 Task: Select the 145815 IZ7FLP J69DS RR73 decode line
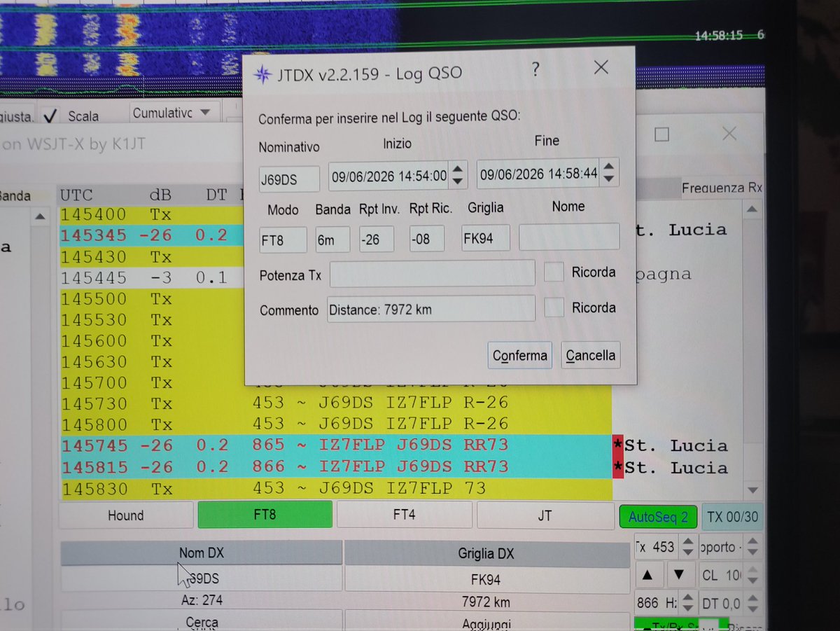pos(336,467)
